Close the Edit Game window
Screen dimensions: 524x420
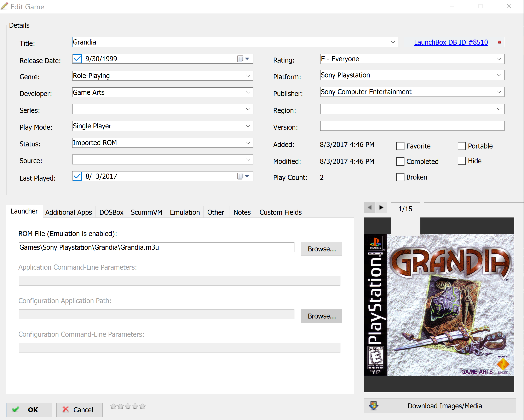pos(509,6)
